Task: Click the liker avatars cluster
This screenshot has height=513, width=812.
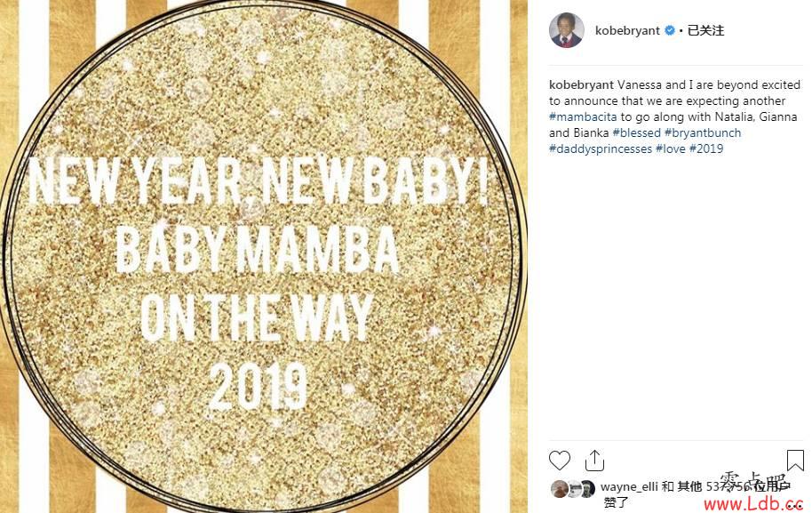Action: [573, 489]
